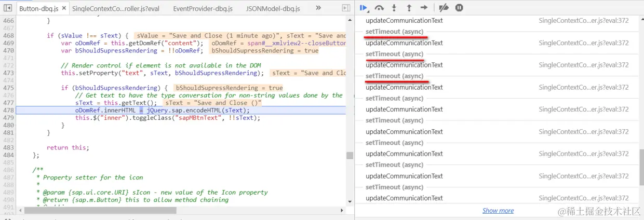Set breakpoint on line 475
This screenshot has height=220, width=644.
click(8, 88)
